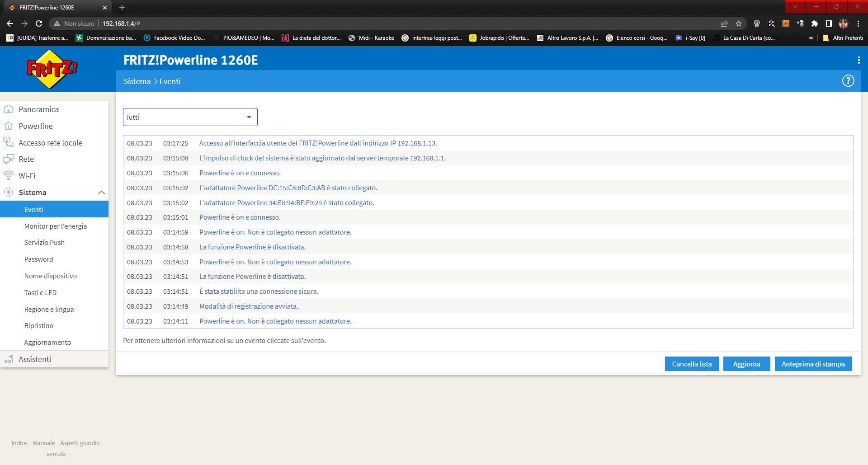Open the clock update event from server 192.168.1.1
Screen dimensions: 868x465
[322, 158]
